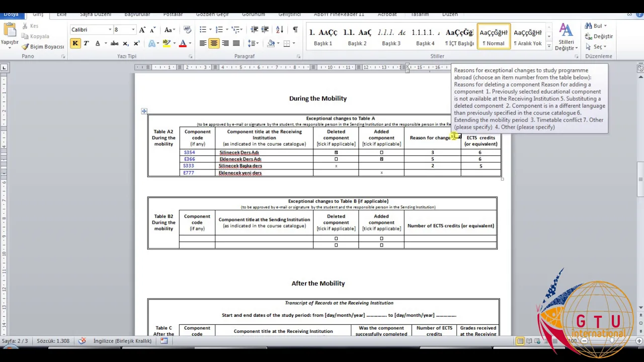
Task: Toggle bold formatting (K button)
Action: pyautogui.click(x=75, y=44)
